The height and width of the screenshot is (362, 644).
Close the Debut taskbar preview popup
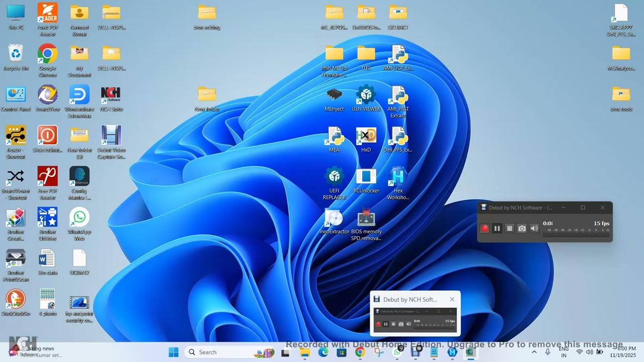coord(452,299)
